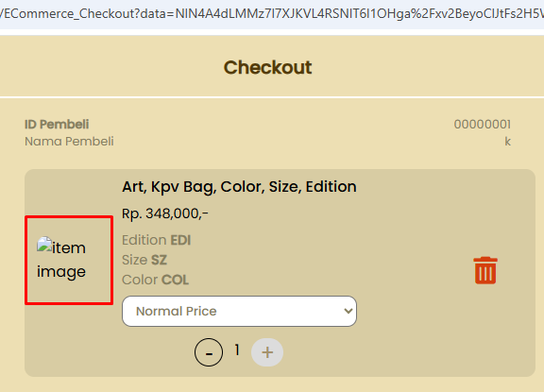544x392 pixels.
Task: Click the Color COL attribute text
Action: click(156, 280)
